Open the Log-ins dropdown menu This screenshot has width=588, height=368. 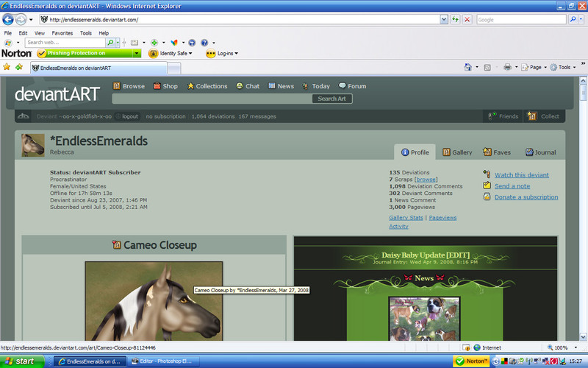236,53
